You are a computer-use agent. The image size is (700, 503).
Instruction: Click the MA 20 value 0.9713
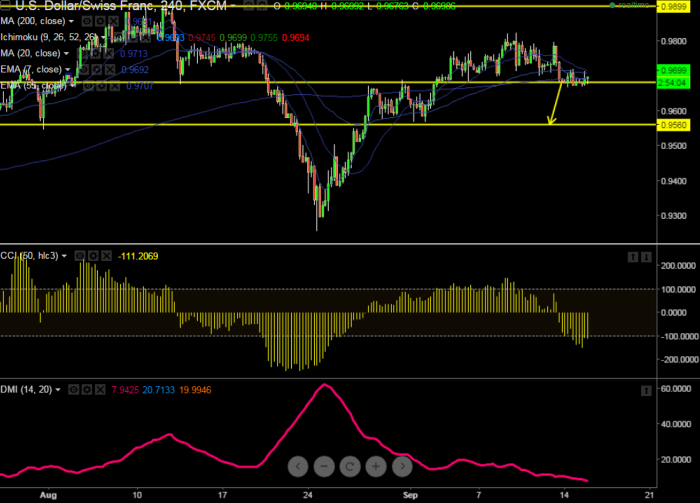coord(133,54)
